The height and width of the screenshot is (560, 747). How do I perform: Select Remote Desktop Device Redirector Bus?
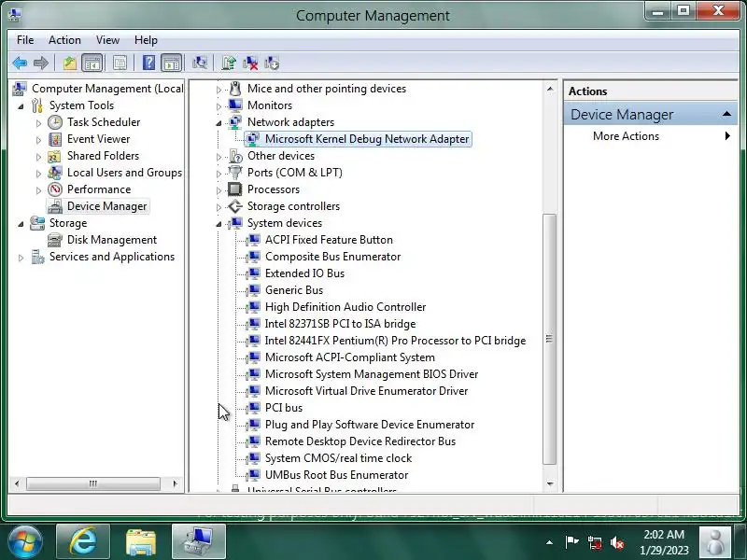pyautogui.click(x=360, y=441)
